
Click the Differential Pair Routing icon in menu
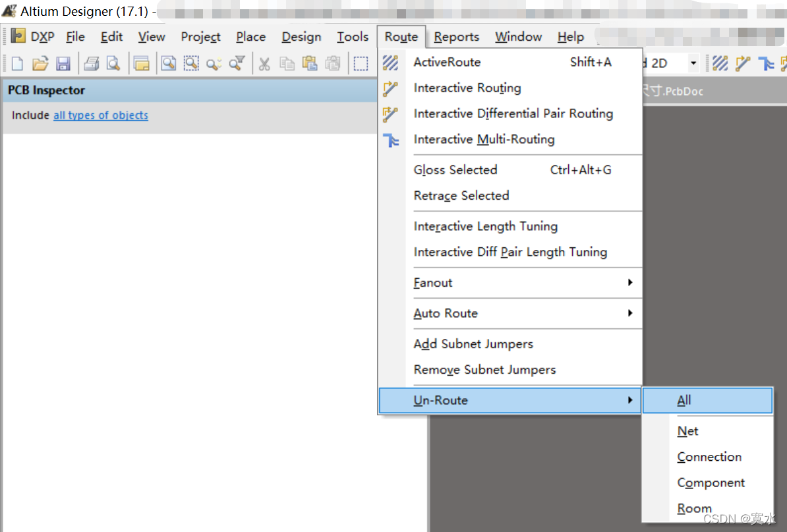coord(390,114)
